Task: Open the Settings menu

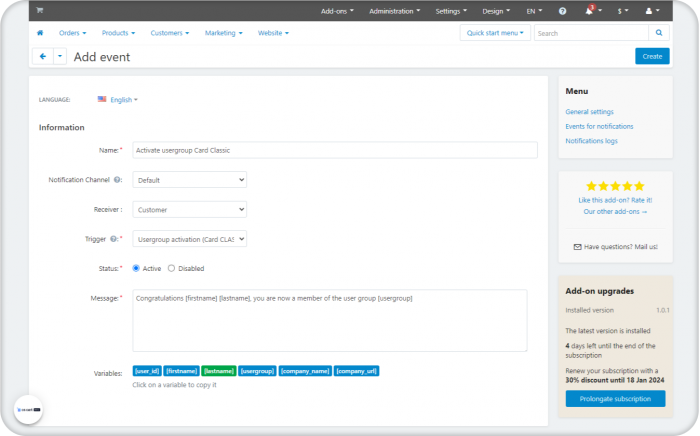Action: click(451, 11)
